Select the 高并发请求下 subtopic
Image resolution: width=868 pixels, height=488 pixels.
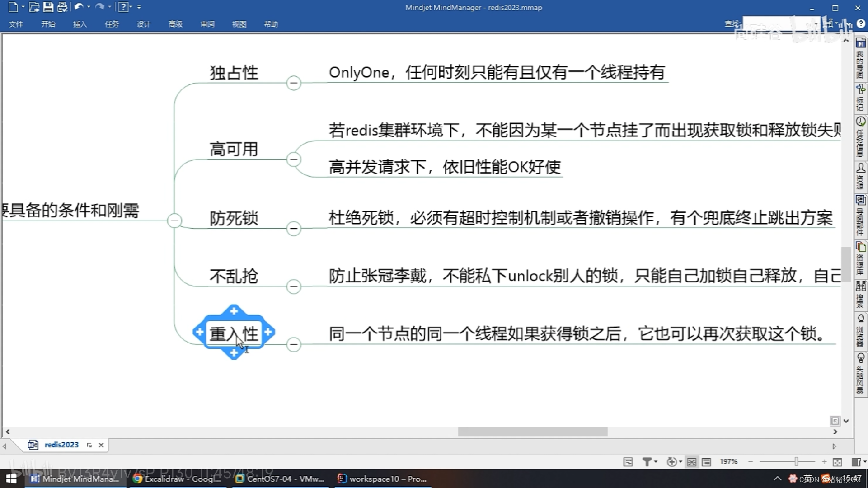tap(445, 167)
